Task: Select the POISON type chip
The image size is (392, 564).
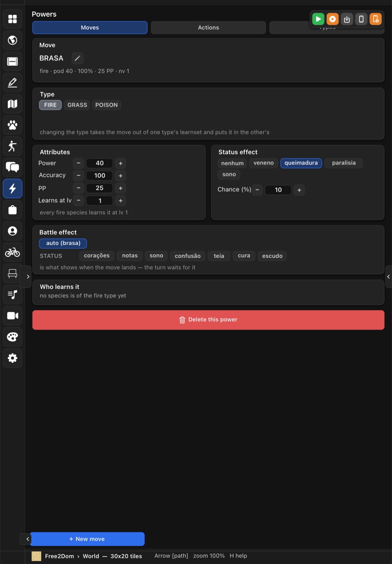Action: click(x=106, y=105)
